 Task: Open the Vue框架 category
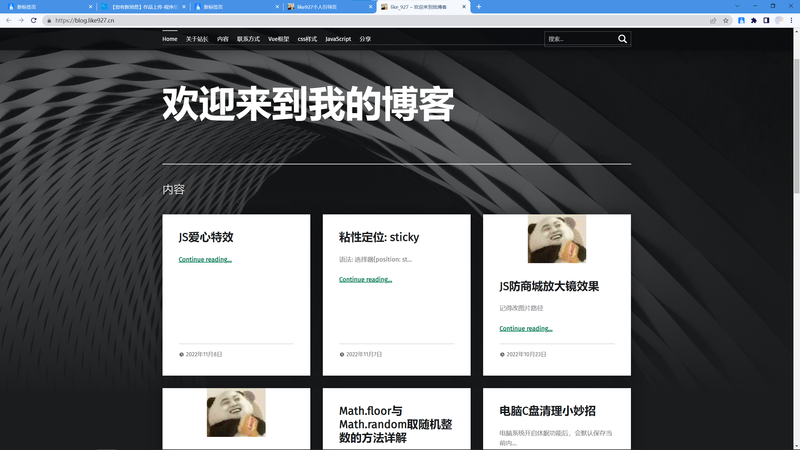pos(279,39)
